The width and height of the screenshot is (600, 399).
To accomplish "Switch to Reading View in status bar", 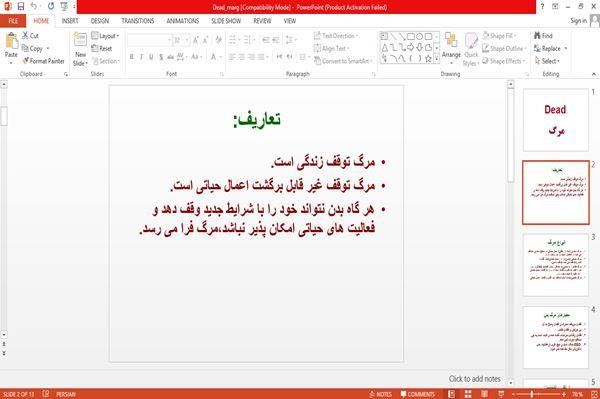I will (484, 394).
